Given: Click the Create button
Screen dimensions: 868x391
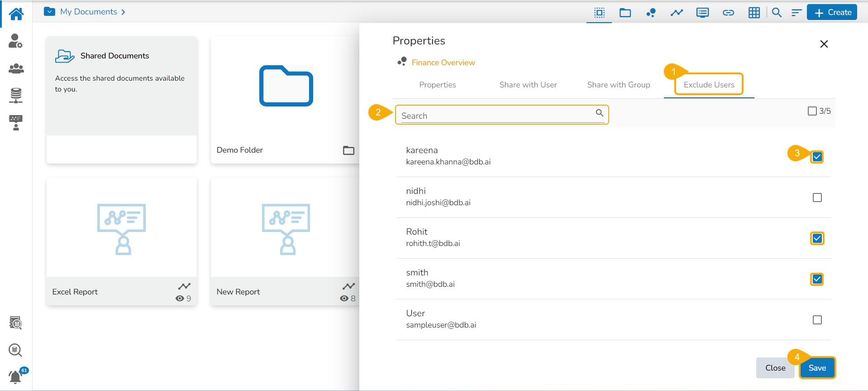Looking at the screenshot, I should click(x=832, y=13).
